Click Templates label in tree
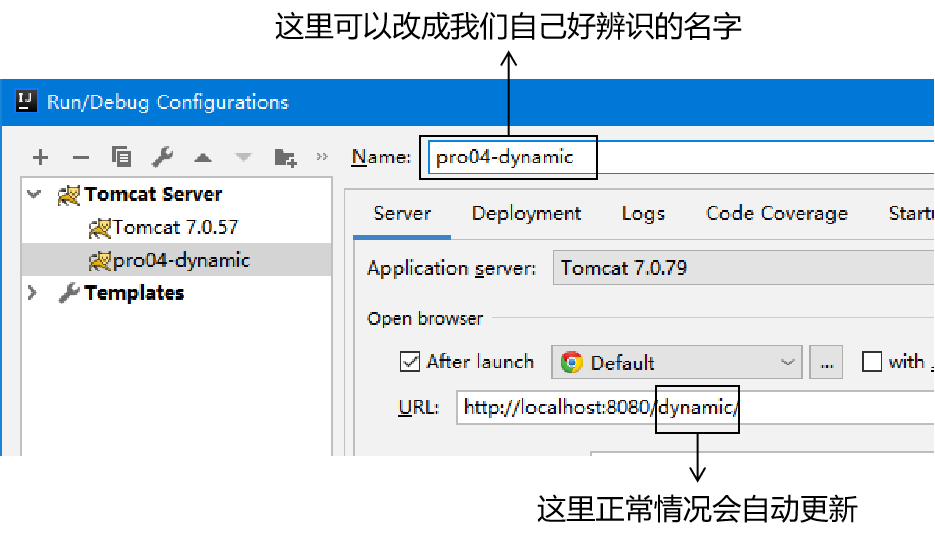935x534 pixels. point(134,293)
